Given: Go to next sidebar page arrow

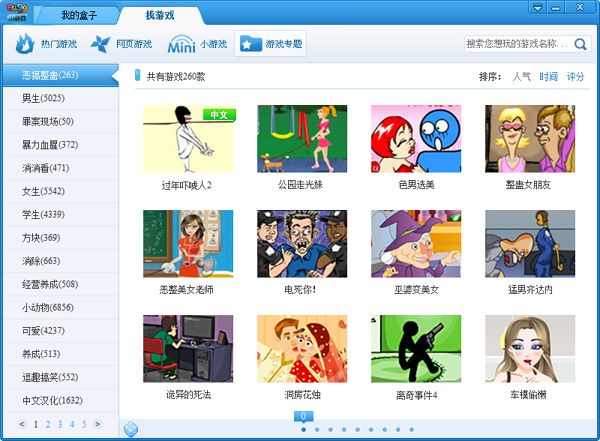Looking at the screenshot, I should point(97,424).
